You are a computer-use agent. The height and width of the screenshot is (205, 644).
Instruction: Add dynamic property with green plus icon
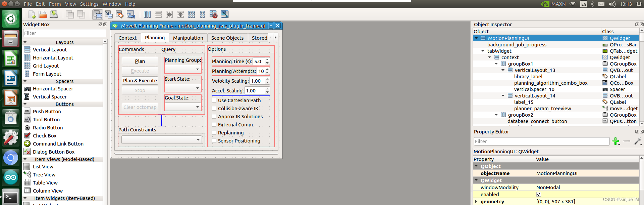click(x=615, y=141)
